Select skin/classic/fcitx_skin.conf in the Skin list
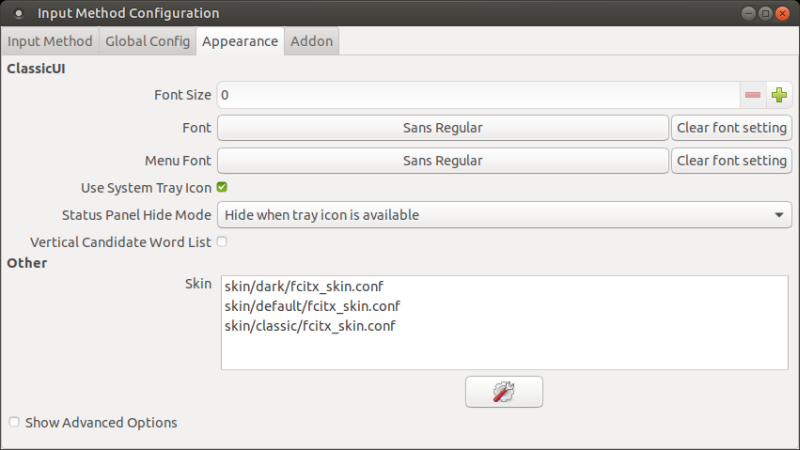Image resolution: width=800 pixels, height=450 pixels. point(505,326)
